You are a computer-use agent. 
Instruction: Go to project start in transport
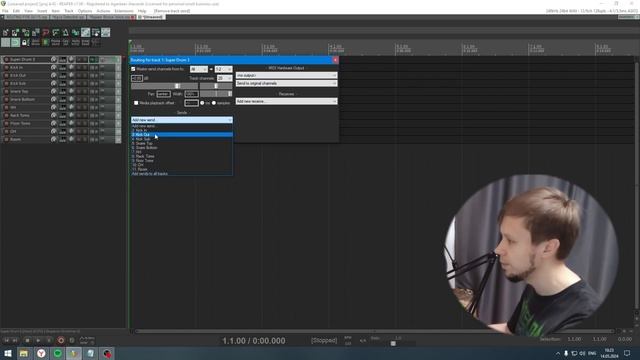pyautogui.click(x=6, y=340)
